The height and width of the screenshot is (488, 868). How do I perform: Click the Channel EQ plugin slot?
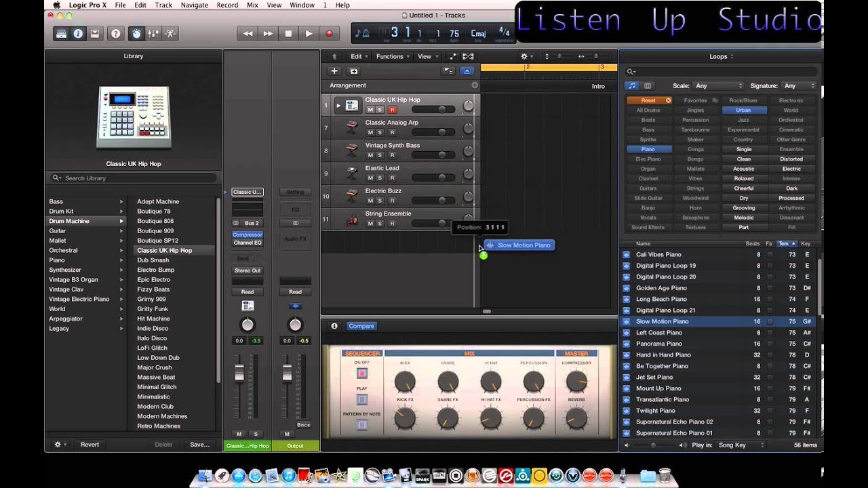(248, 243)
